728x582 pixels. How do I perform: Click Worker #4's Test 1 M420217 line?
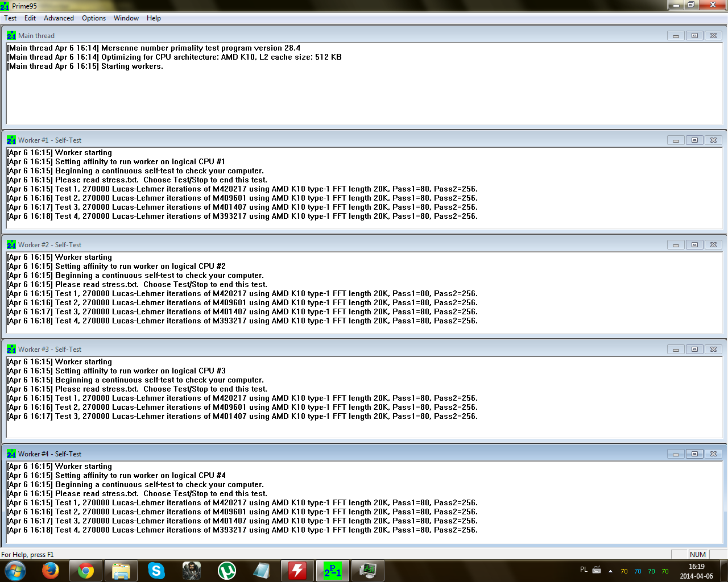coord(242,503)
